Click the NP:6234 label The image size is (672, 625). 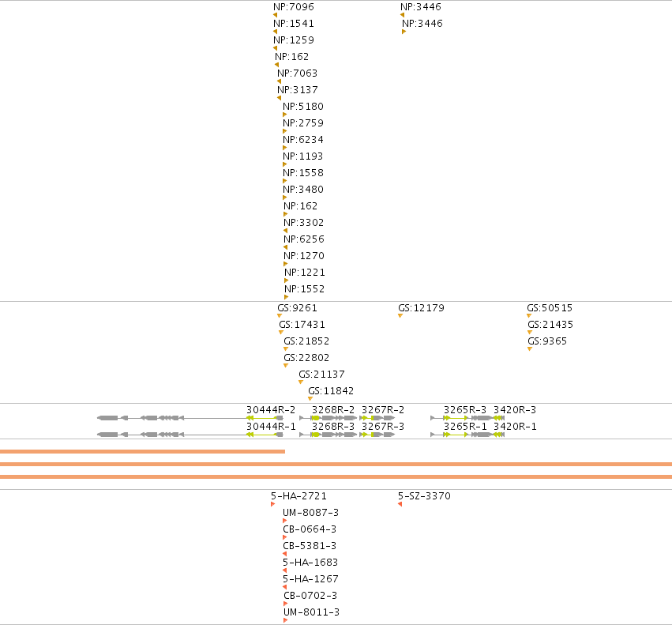303,139
